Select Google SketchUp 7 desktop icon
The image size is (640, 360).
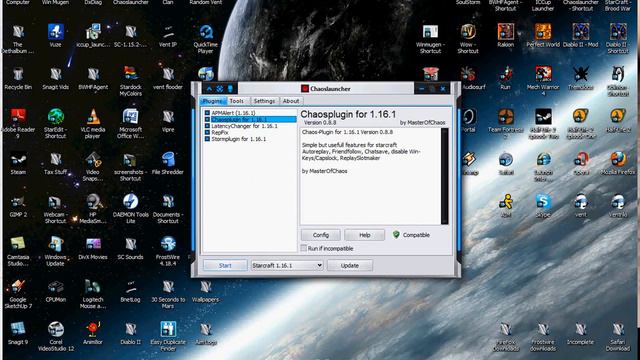pos(18,294)
